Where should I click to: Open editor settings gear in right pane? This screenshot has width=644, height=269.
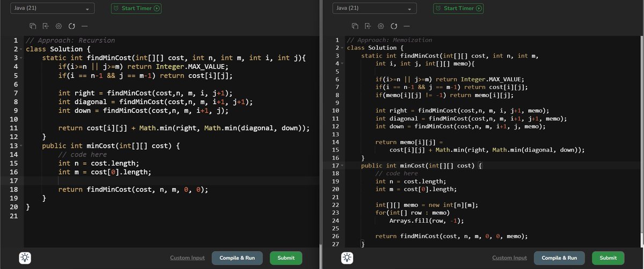point(380,26)
